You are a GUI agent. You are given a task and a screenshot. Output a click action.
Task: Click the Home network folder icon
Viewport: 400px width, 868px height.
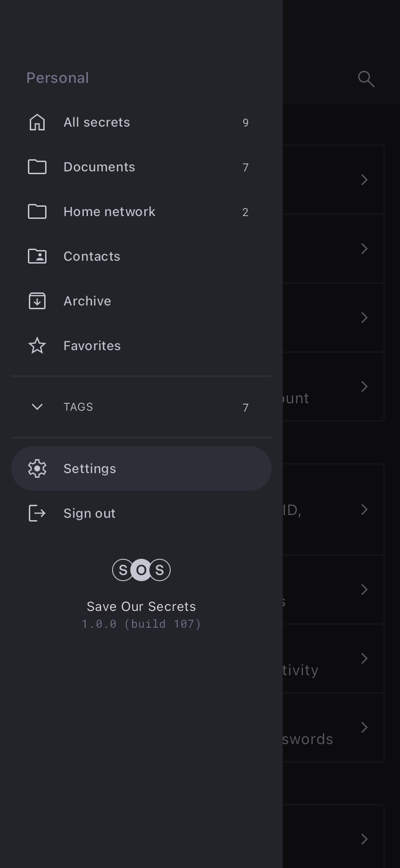pyautogui.click(x=37, y=211)
